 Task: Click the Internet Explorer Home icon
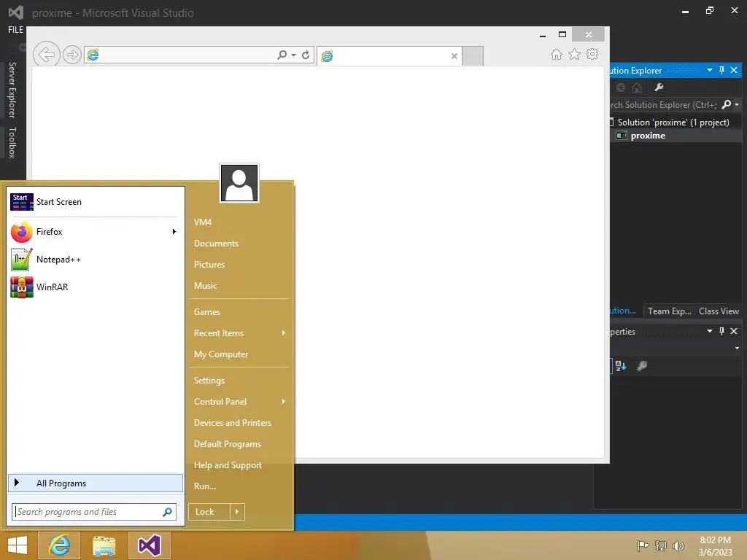tap(557, 54)
